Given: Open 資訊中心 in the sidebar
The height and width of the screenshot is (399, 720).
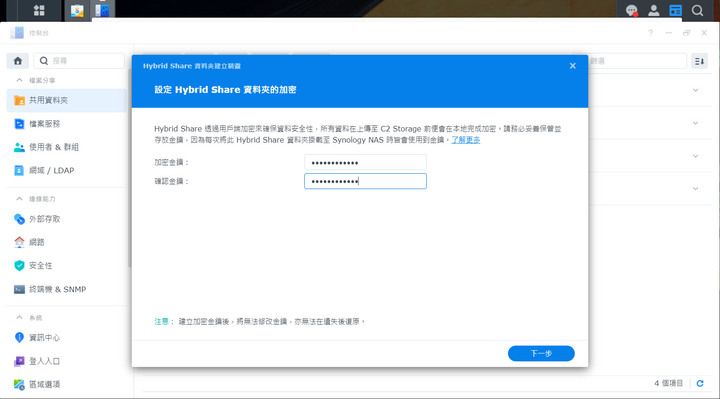Looking at the screenshot, I should pos(67,337).
